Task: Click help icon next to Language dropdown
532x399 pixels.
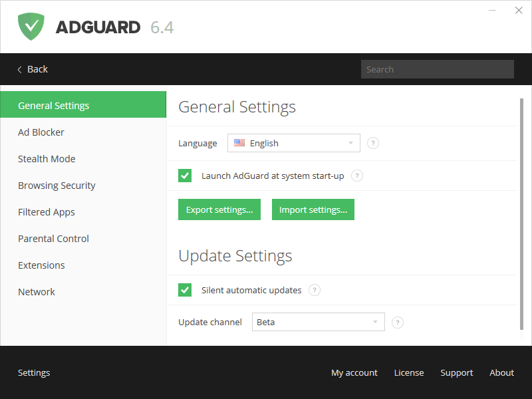Action: pos(373,143)
